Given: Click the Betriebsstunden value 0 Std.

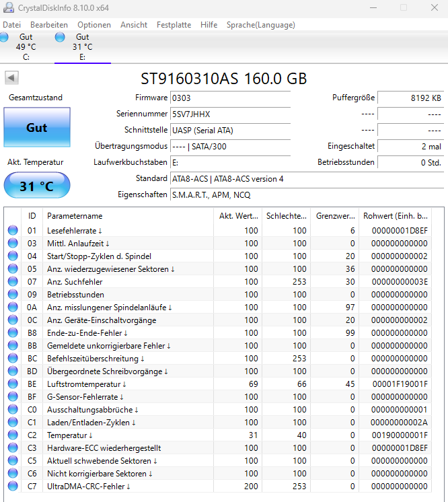Looking at the screenshot, I should [411, 163].
